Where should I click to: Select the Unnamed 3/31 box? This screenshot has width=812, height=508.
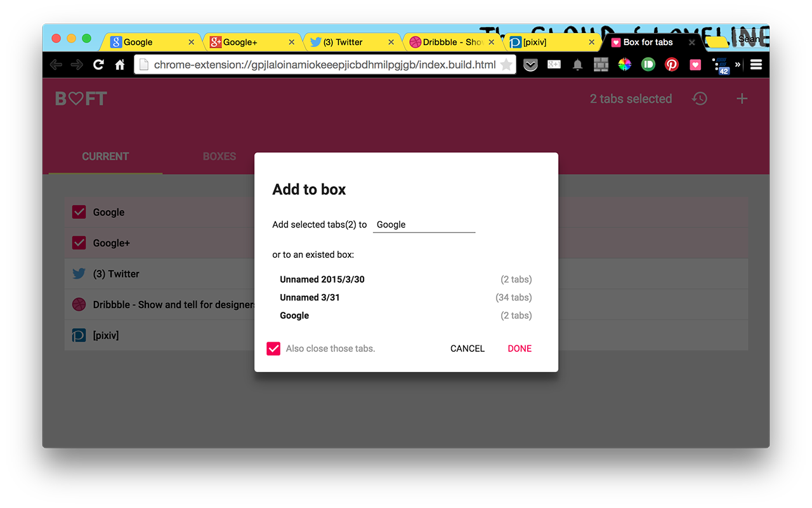(x=405, y=297)
